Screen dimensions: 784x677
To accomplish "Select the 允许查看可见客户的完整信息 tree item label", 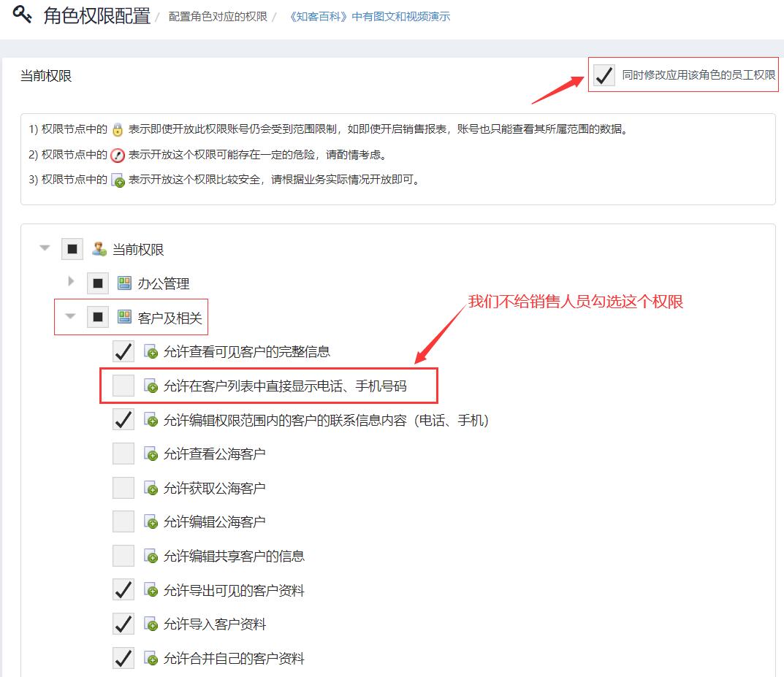I will click(x=246, y=352).
